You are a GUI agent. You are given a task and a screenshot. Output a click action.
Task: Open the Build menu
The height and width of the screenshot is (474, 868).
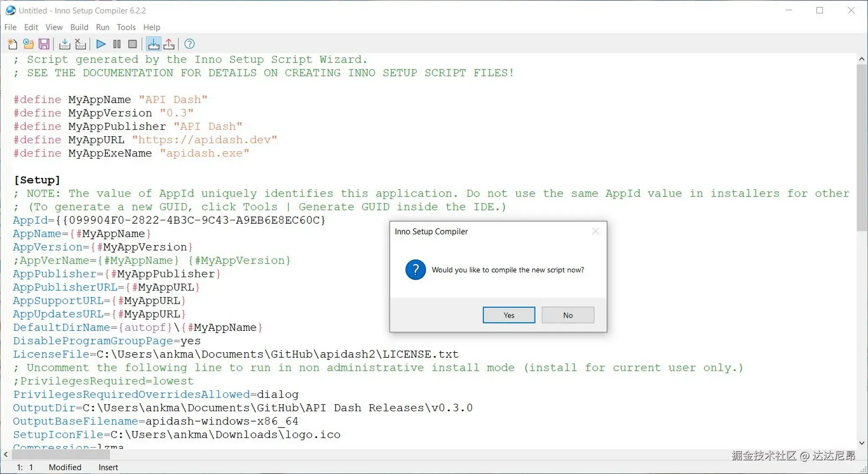click(x=79, y=27)
